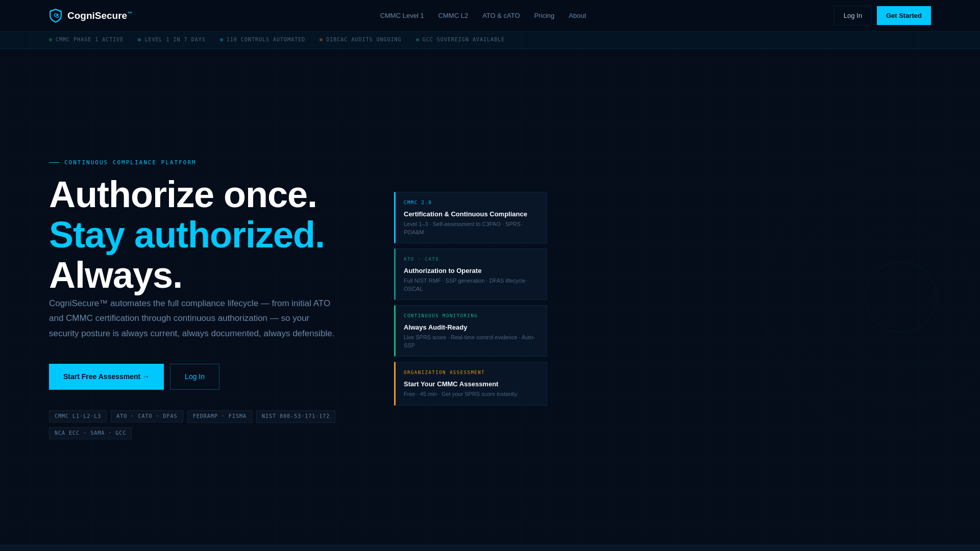Click the header Log In button
Screen dimensions: 980x551
[x=852, y=16]
